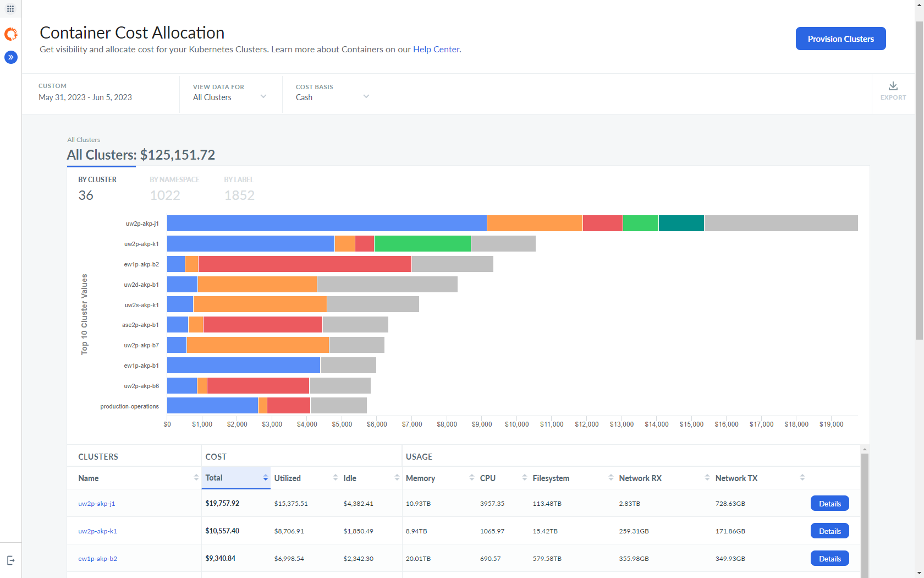This screenshot has width=924, height=578.
Task: Open Details for uw2p-akp-k1 cluster
Action: click(829, 531)
